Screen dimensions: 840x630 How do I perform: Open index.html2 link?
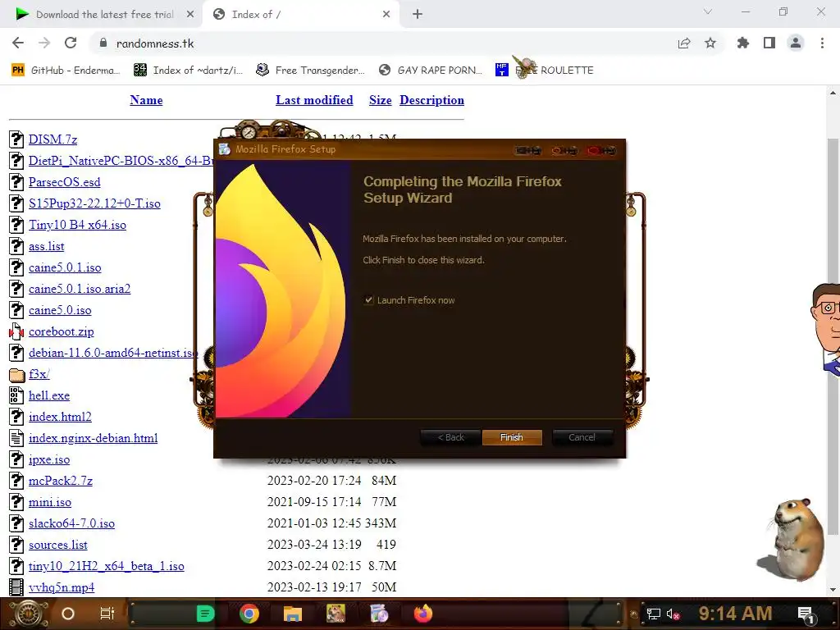coord(60,417)
